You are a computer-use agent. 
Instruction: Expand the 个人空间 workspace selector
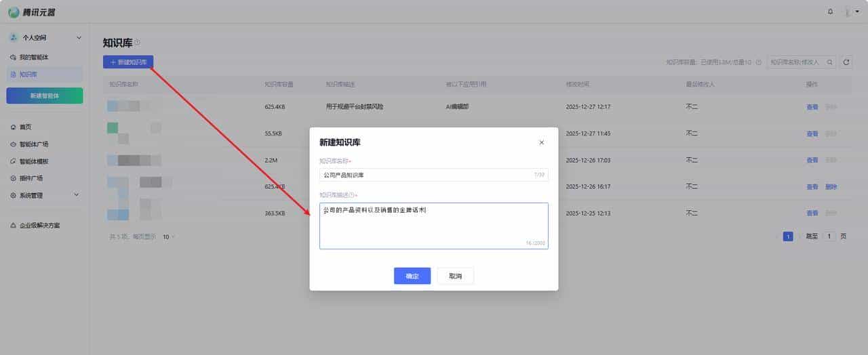(x=45, y=38)
